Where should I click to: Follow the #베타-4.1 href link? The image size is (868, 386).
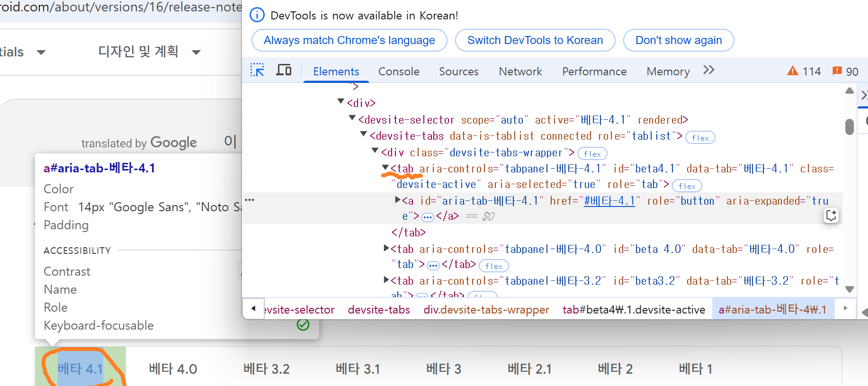(x=609, y=201)
